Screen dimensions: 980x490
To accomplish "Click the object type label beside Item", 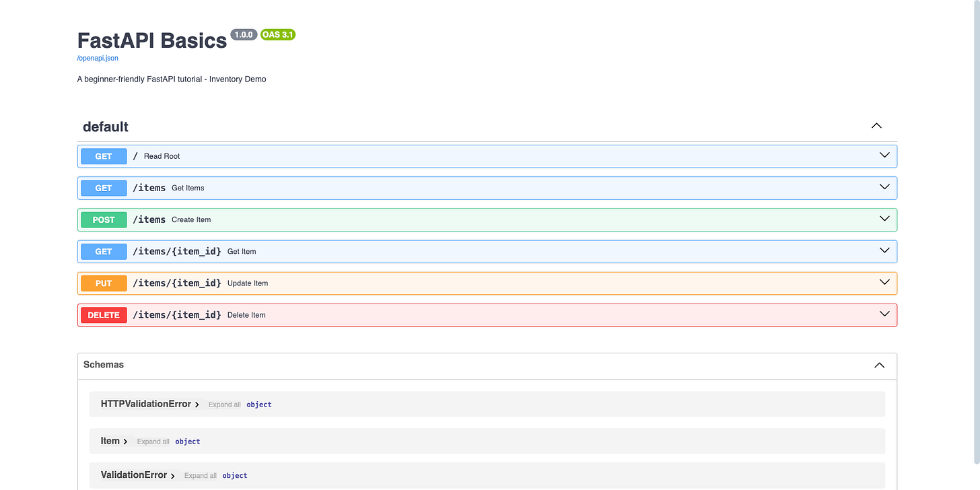I will pos(188,442).
